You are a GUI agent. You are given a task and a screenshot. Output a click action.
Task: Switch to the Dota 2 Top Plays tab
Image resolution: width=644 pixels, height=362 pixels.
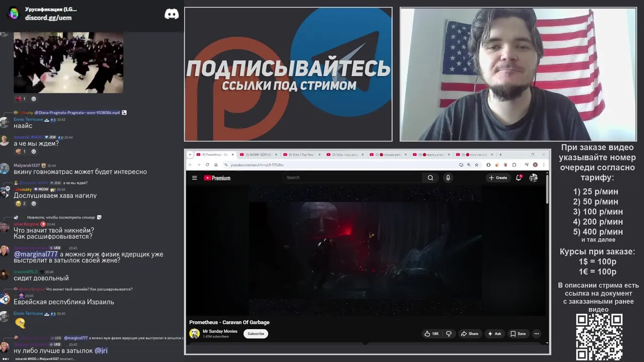(x=301, y=154)
